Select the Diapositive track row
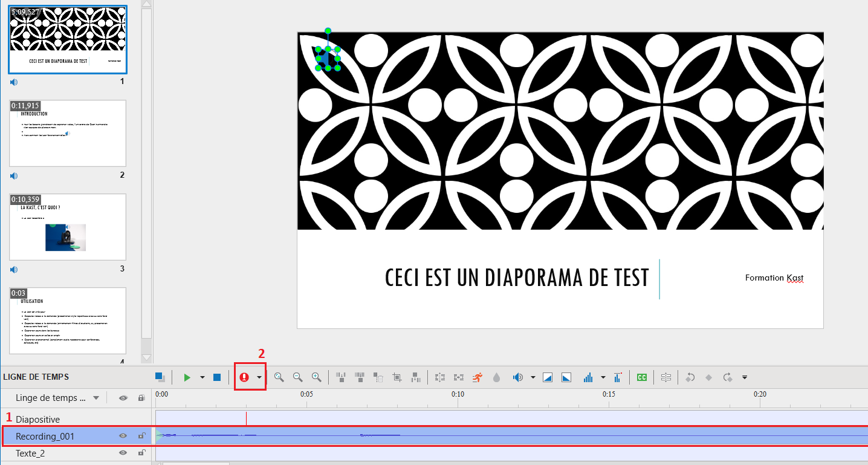Screen dimensions: 868x465 coord(38,419)
